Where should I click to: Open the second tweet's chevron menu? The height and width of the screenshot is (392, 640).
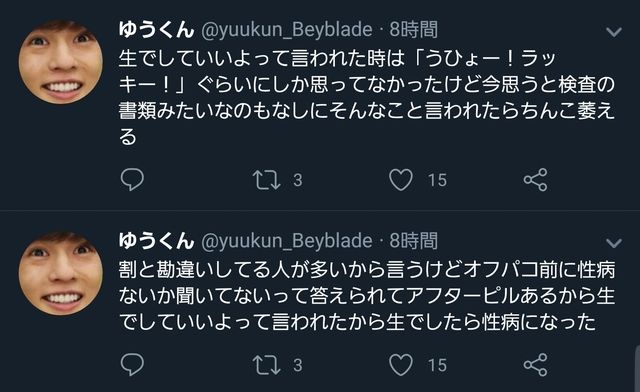coord(614,243)
